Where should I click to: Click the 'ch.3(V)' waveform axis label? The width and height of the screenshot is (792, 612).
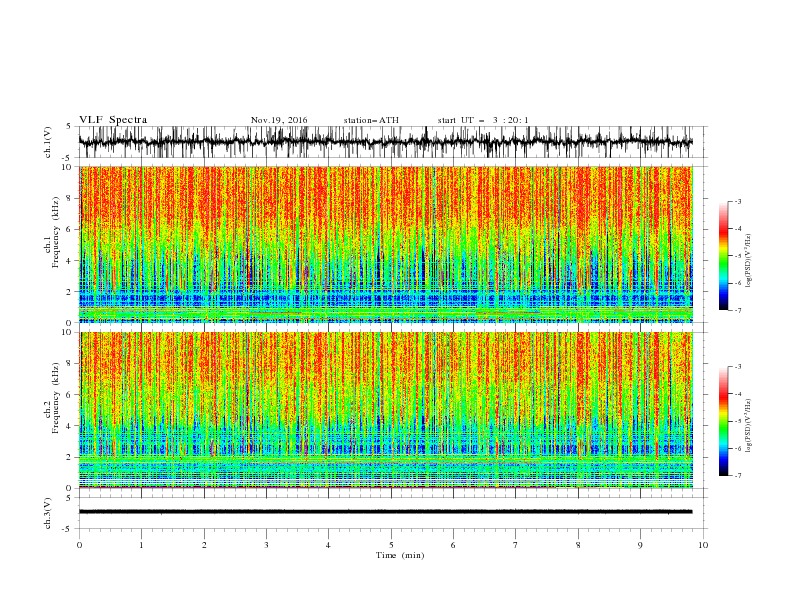click(x=48, y=513)
